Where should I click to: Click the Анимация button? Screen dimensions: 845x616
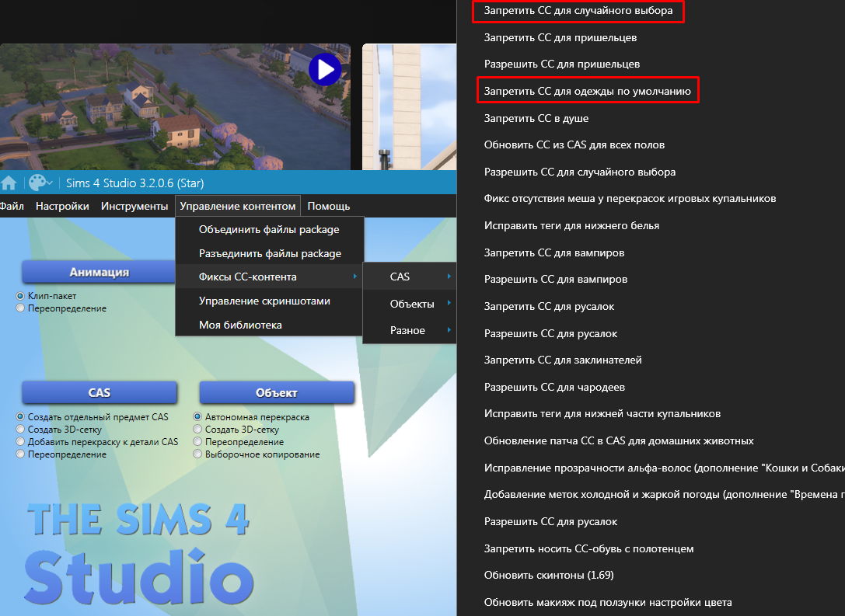coord(100,272)
